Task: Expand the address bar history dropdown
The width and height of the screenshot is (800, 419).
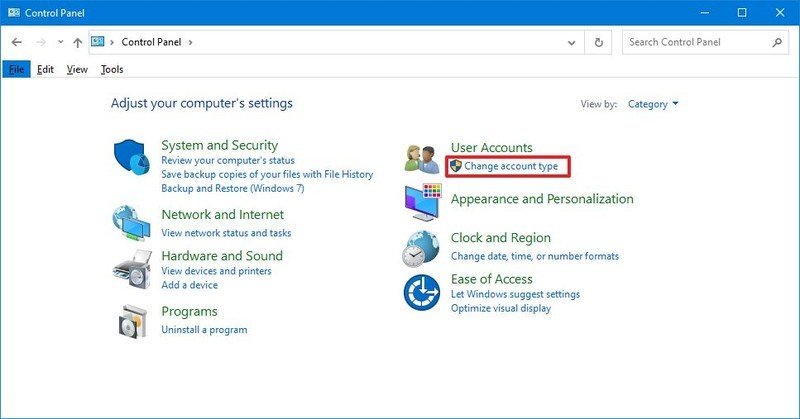Action: tap(572, 43)
